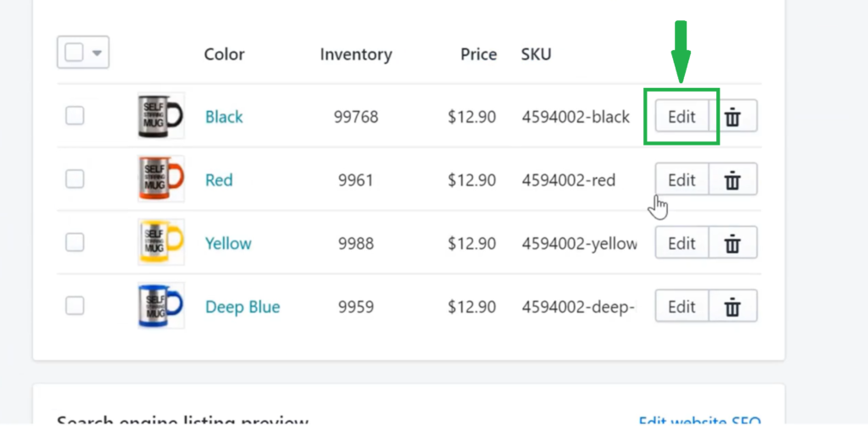Check the Red variant checkbox

[75, 180]
